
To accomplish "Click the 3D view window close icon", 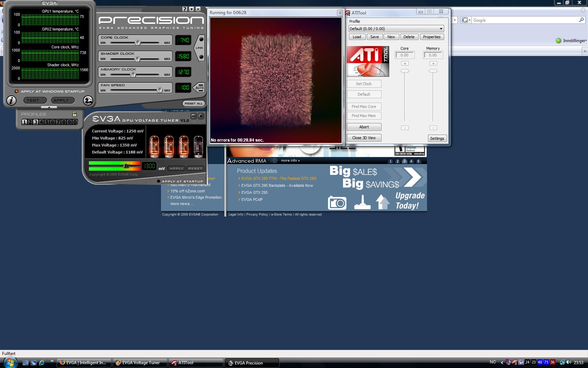I will tap(339, 13).
